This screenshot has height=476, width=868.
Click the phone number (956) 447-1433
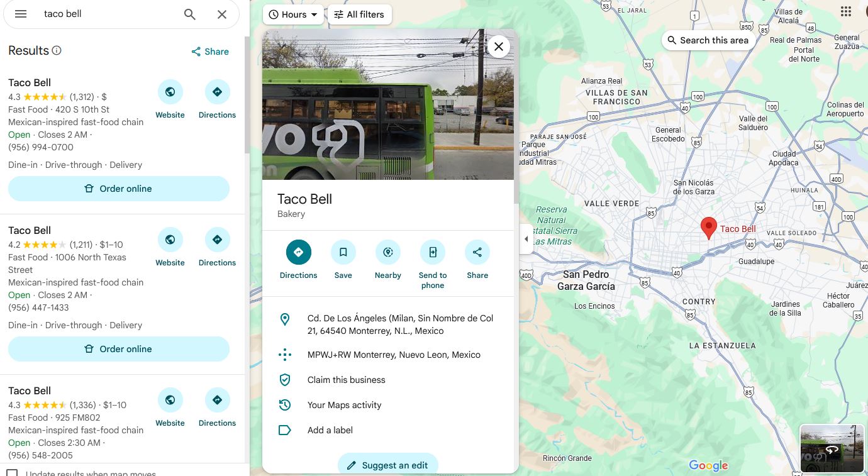tap(39, 307)
